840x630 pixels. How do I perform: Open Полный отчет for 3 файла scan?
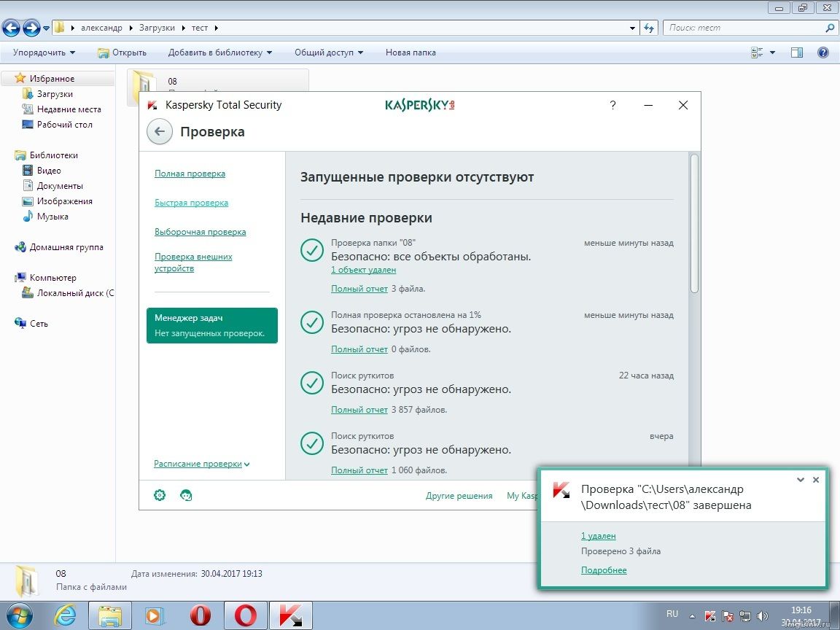[x=359, y=289]
